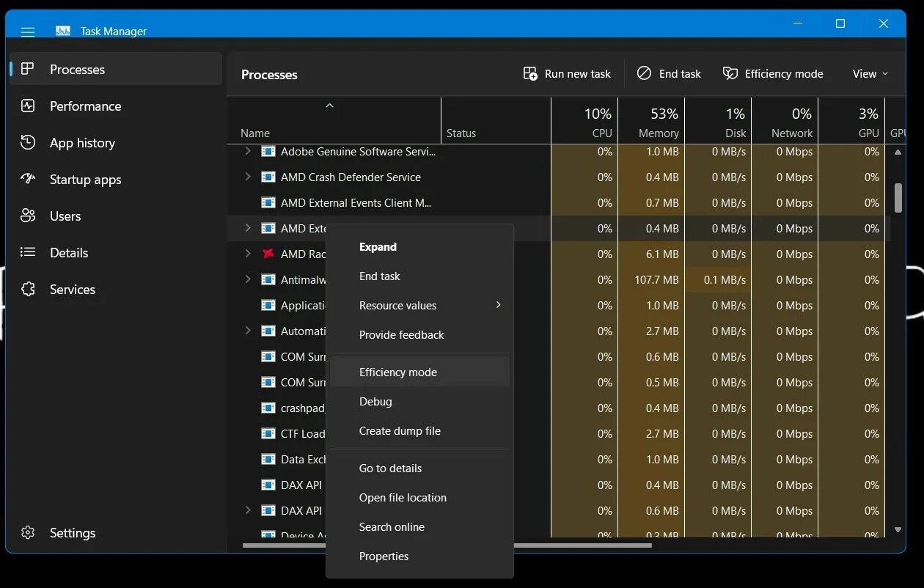Click the Details list icon
This screenshot has height=588, width=924.
[28, 252]
